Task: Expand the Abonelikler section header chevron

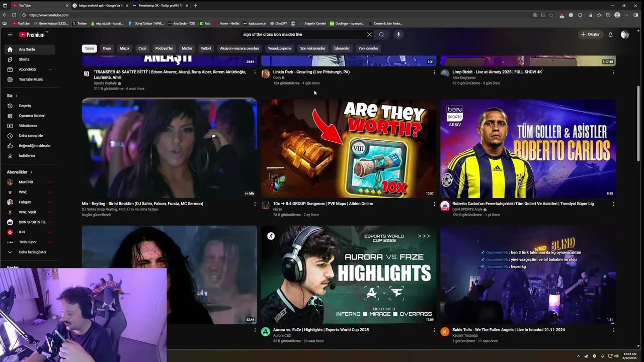Action: pos(31,172)
